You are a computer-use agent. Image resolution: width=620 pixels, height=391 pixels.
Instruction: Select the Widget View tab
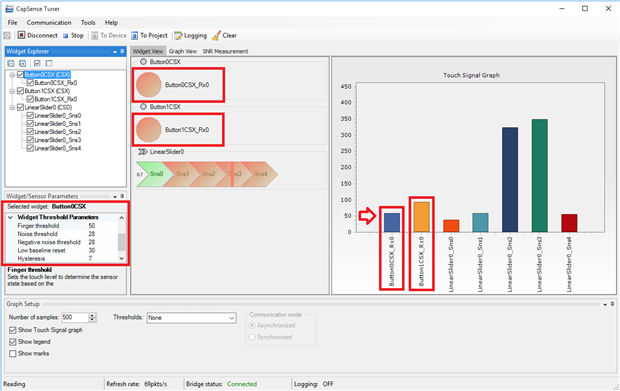tap(147, 51)
